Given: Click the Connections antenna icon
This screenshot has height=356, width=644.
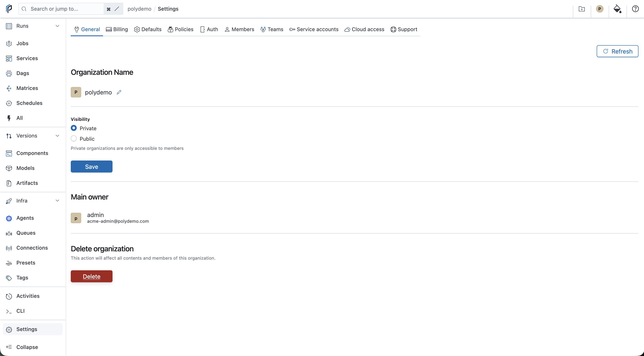Looking at the screenshot, I should coord(9,248).
